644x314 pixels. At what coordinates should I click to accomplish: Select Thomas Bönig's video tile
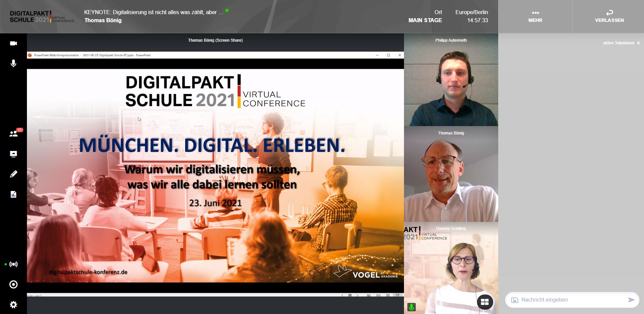click(x=451, y=174)
